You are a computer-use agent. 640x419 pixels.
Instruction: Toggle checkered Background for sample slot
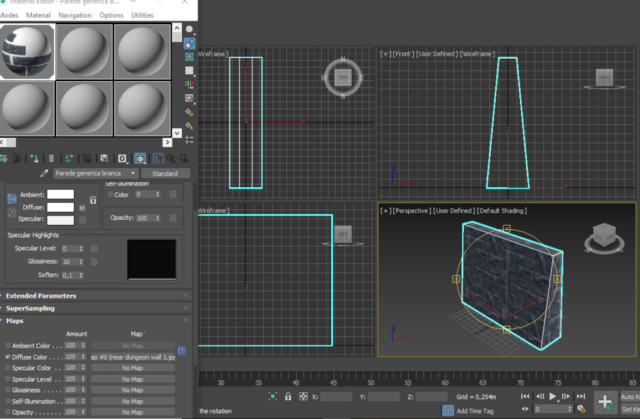tap(189, 57)
